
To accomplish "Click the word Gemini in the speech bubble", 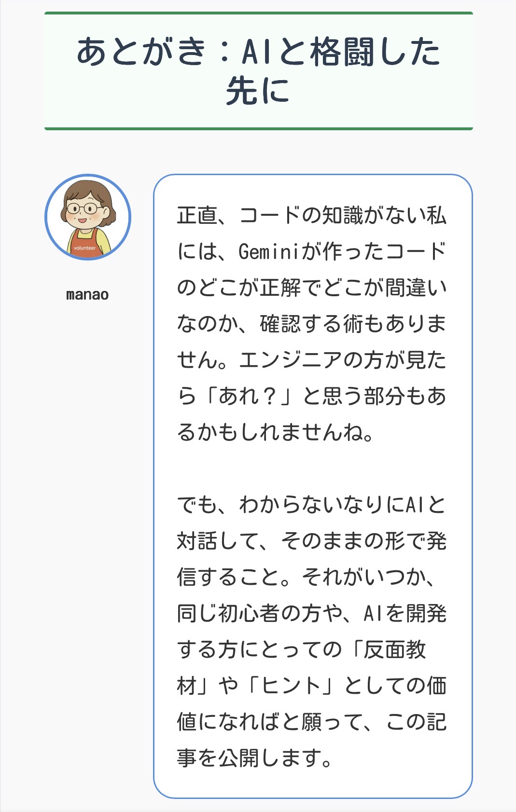I will [x=269, y=251].
